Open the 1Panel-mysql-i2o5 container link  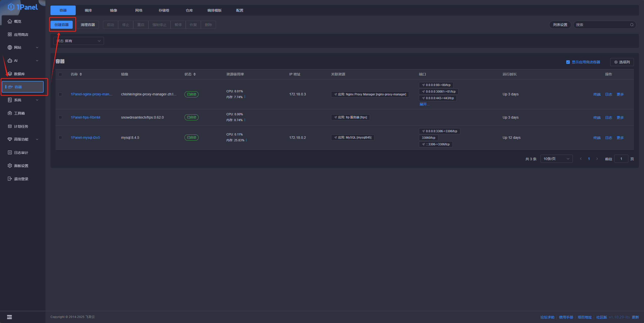85,138
